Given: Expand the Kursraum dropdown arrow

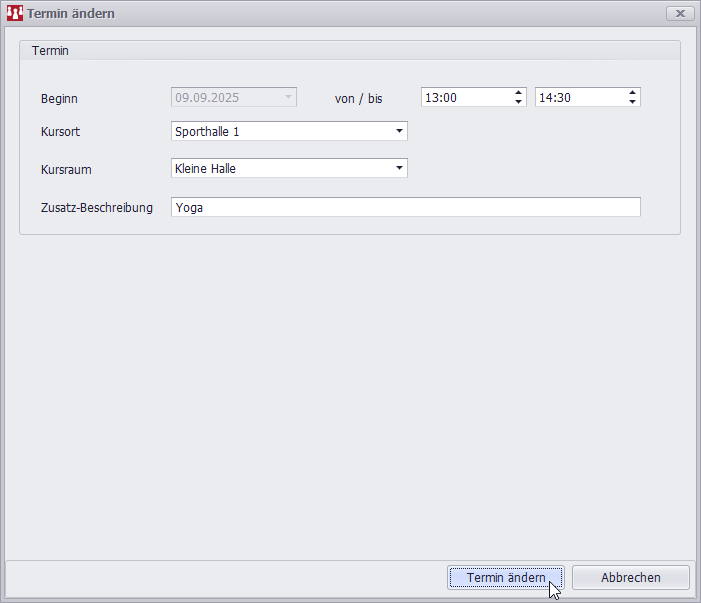Looking at the screenshot, I should tap(398, 168).
